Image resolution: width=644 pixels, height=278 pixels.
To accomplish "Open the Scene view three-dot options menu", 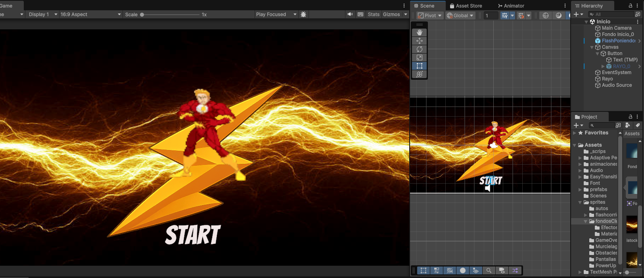I will click(x=565, y=6).
